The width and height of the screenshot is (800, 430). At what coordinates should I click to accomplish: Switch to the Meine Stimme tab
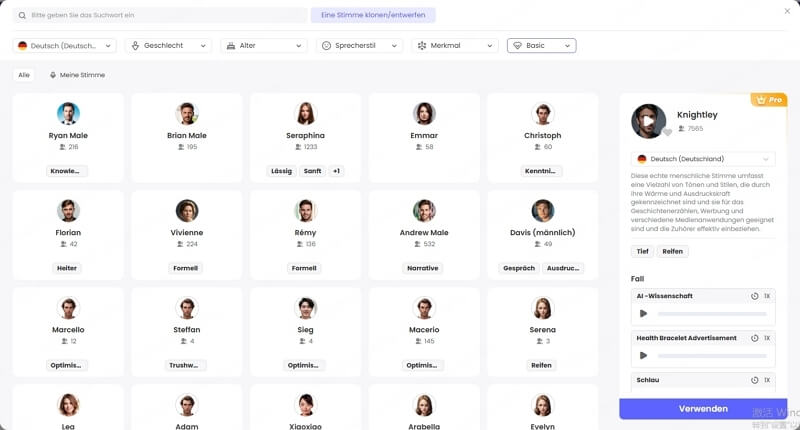[77, 75]
